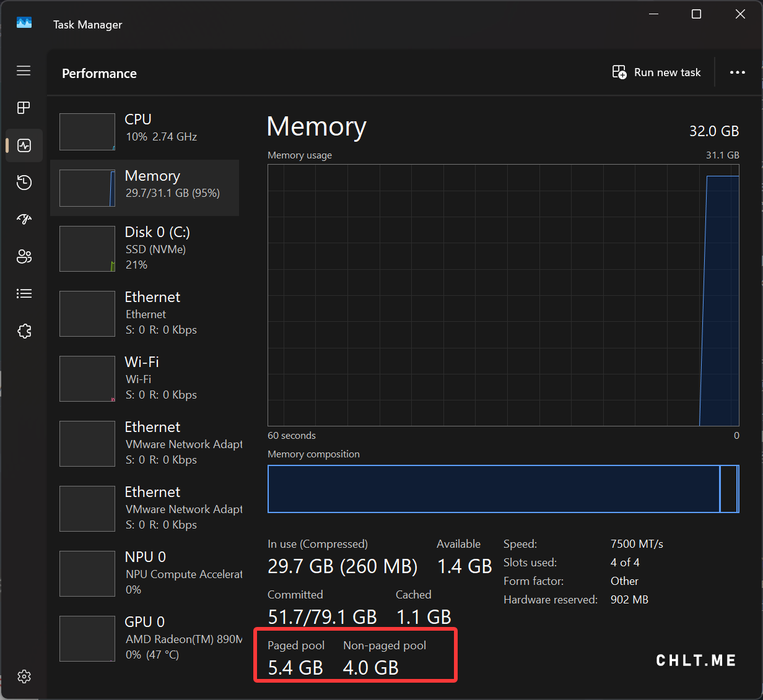Viewport: 763px width, 700px height.
Task: Select the Wi-Fi performance item
Action: (144, 378)
